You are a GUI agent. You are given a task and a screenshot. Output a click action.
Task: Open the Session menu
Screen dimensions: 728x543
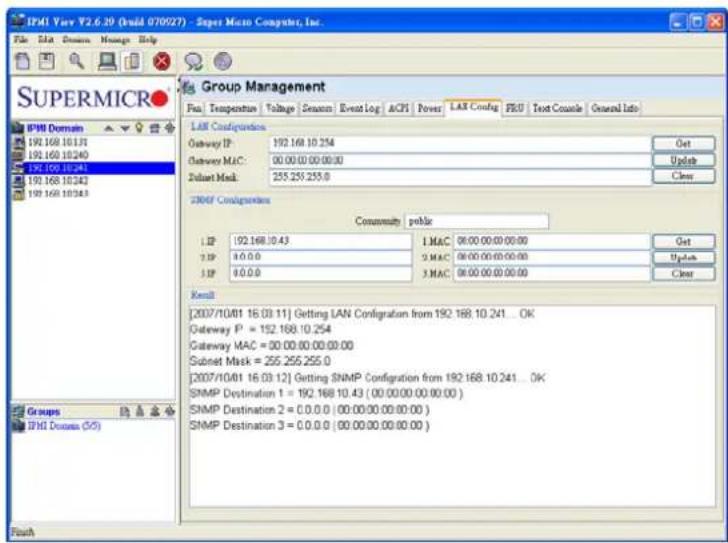77,40
